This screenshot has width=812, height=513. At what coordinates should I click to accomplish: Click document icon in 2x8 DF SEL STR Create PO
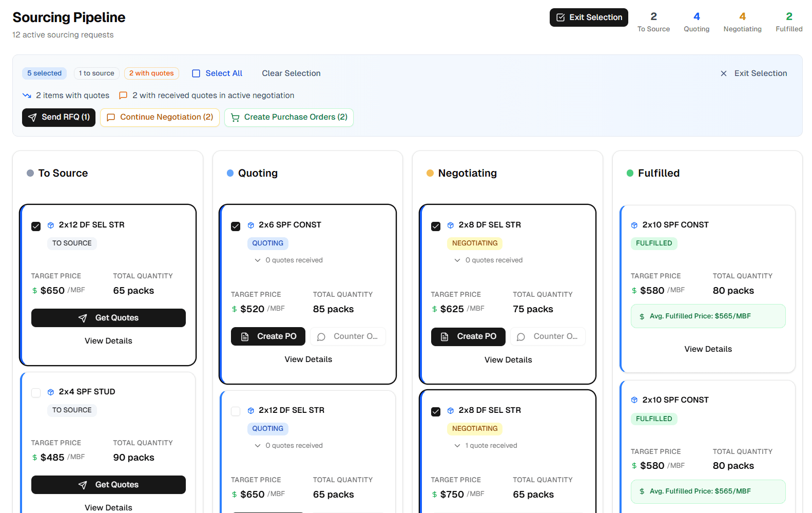[444, 337]
